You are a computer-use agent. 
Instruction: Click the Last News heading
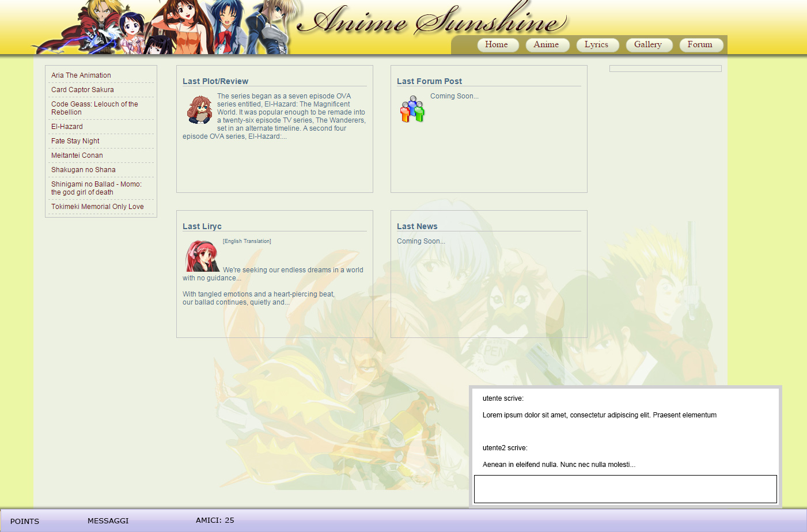[417, 226]
